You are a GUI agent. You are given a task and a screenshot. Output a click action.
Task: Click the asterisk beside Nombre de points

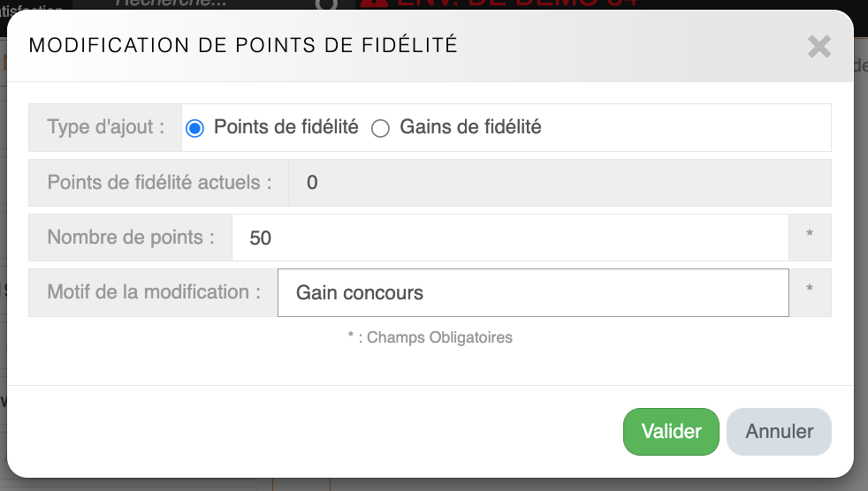[809, 238]
